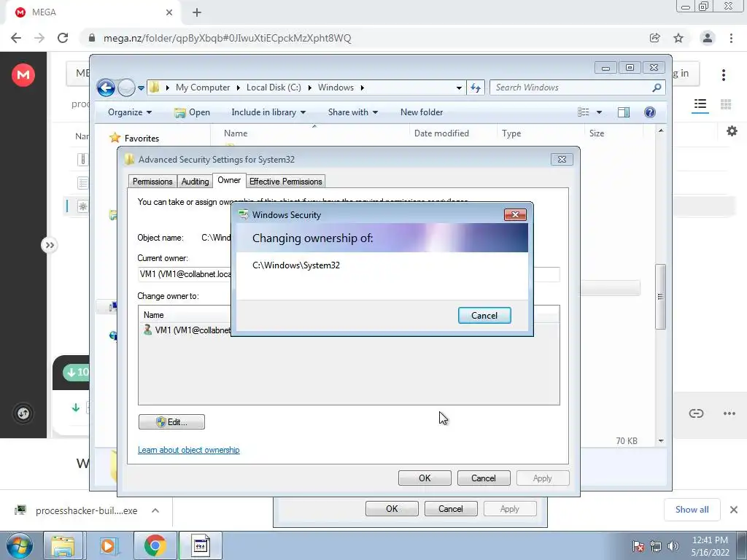
Task: Open Explorer help icon
Action: click(x=650, y=112)
